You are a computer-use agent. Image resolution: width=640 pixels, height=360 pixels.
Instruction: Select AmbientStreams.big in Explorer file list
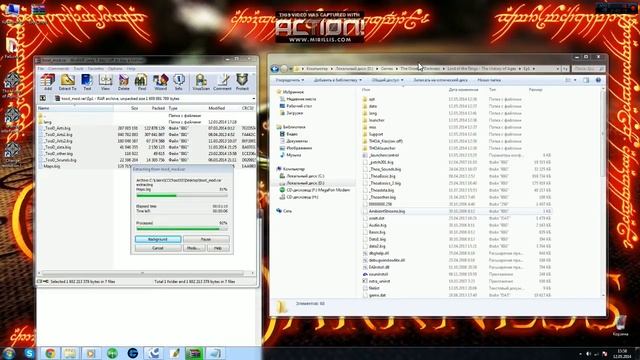[x=456, y=211]
